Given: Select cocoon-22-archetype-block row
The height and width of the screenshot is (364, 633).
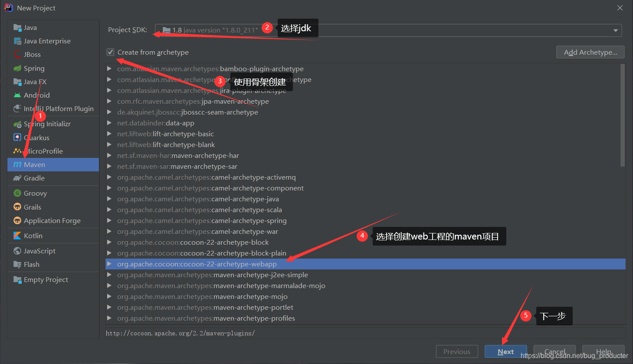Looking at the screenshot, I should click(x=365, y=242).
